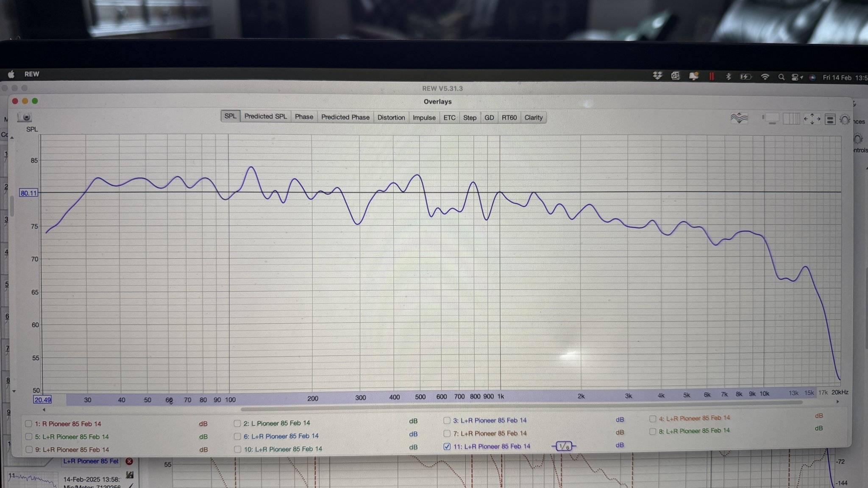868x488 pixels.
Task: Open the overlay graph controls gear
Action: click(844, 120)
